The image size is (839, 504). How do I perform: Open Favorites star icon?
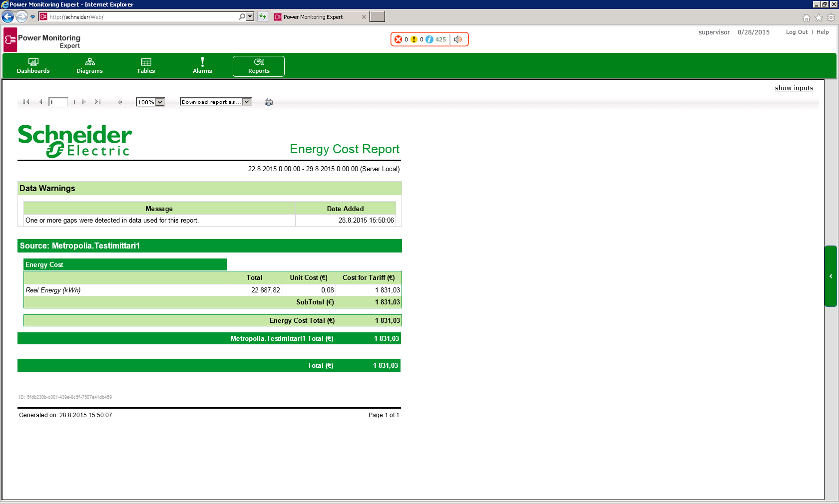[819, 17]
